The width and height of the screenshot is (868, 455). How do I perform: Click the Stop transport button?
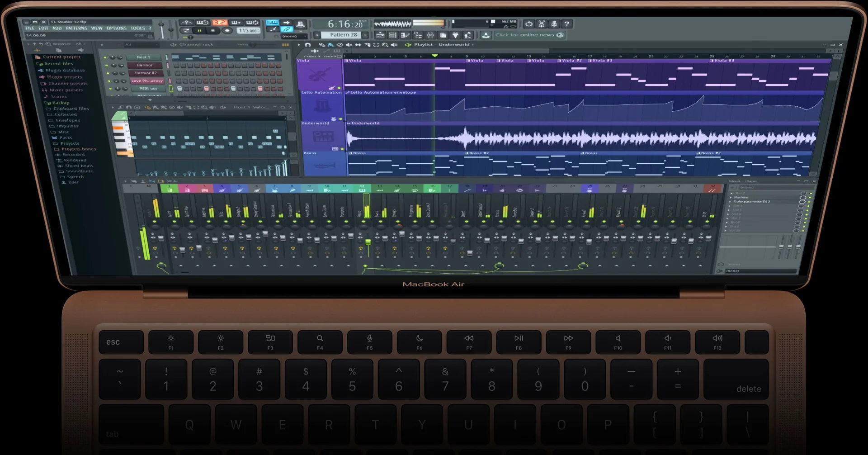pyautogui.click(x=213, y=31)
